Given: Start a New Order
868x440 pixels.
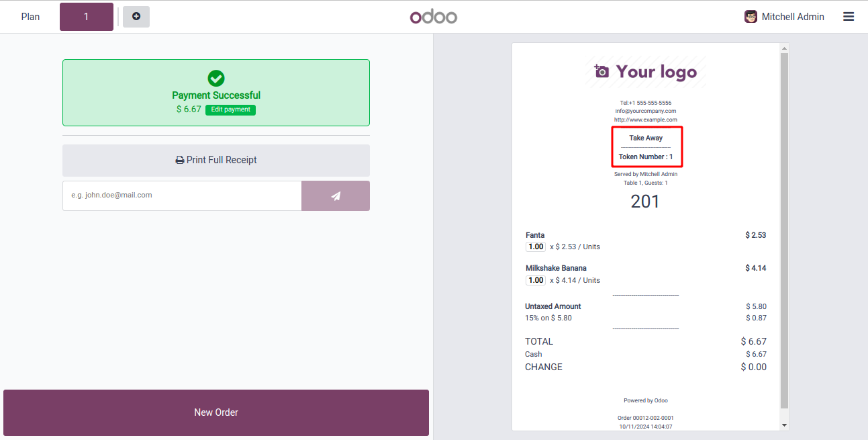Looking at the screenshot, I should coord(216,412).
